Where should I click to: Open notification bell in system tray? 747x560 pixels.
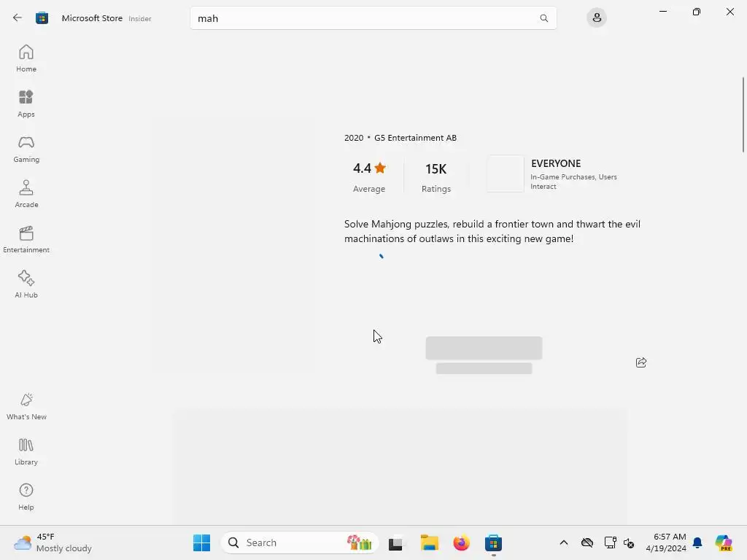pos(697,542)
